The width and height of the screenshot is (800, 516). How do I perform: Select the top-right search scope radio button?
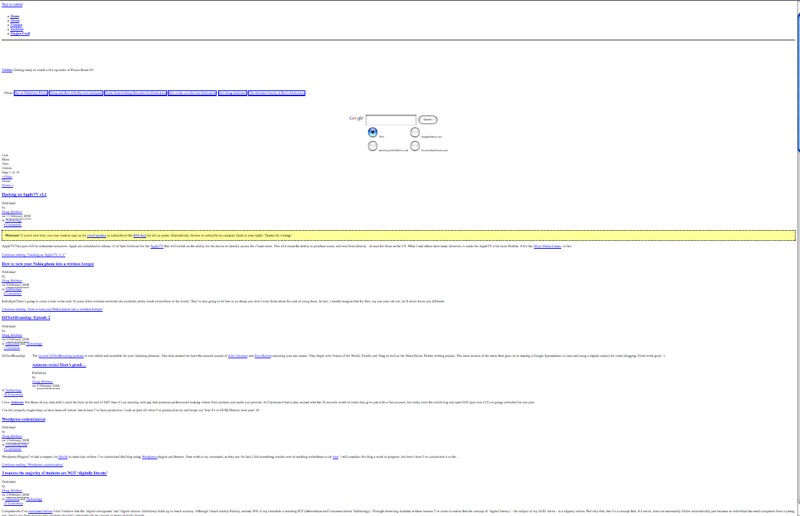click(415, 132)
